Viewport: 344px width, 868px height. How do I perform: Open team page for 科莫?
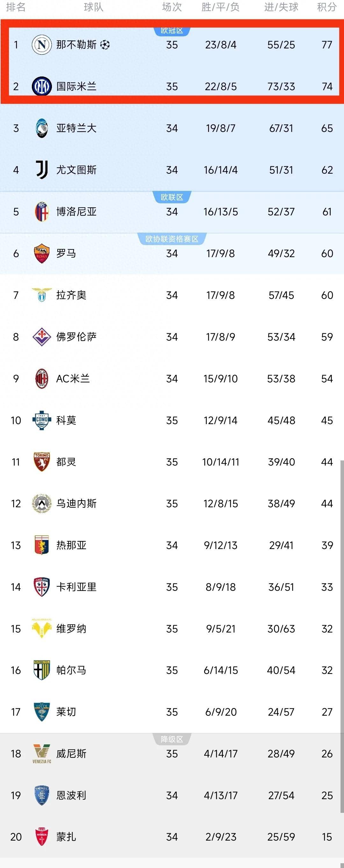[66, 420]
